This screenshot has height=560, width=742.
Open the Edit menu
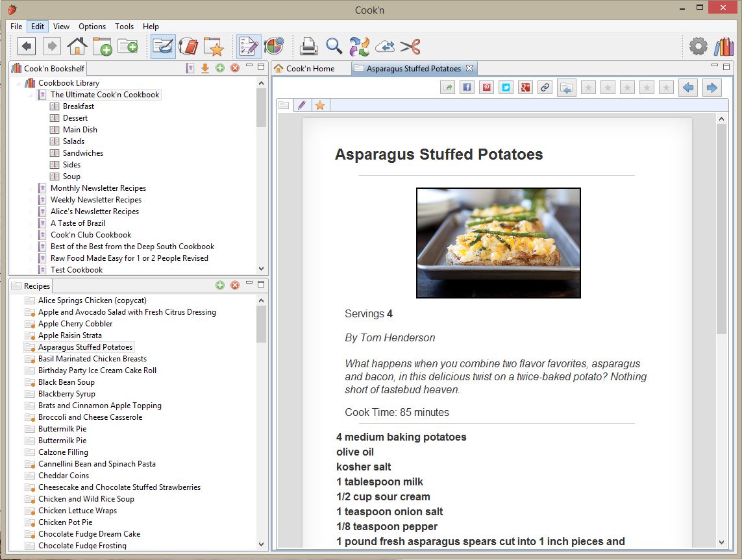point(38,27)
